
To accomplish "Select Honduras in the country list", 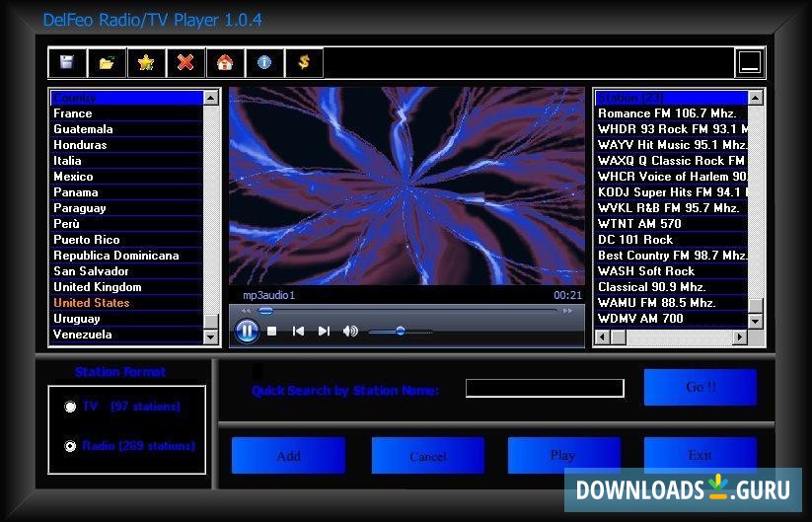I will (x=126, y=145).
